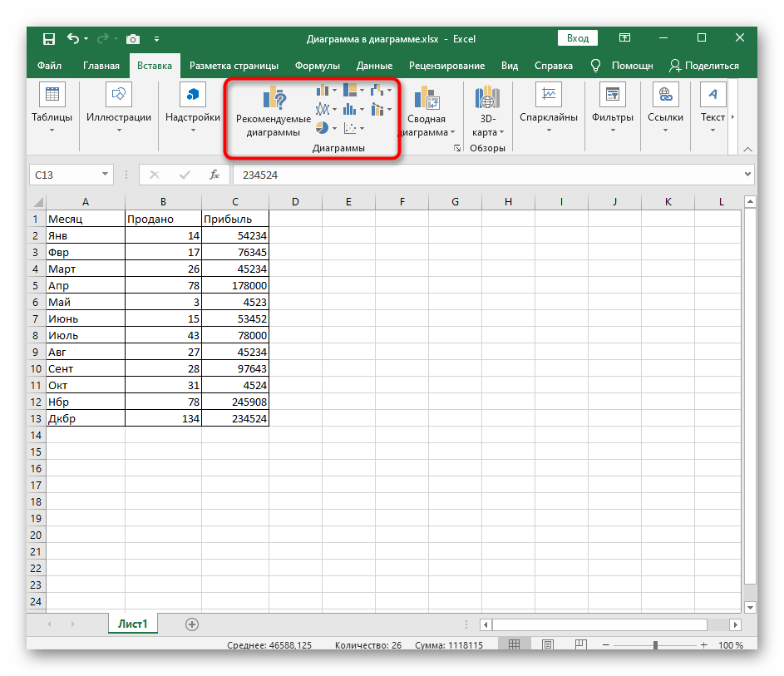This screenshot has height=676, width=784.
Task: Expand the Name Box dropdown arrow
Action: 105,175
